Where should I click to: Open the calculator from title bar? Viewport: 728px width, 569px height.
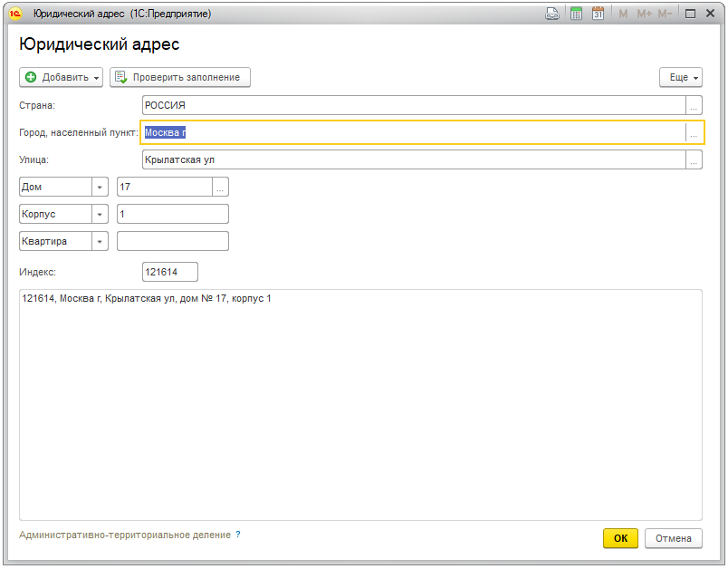click(576, 14)
